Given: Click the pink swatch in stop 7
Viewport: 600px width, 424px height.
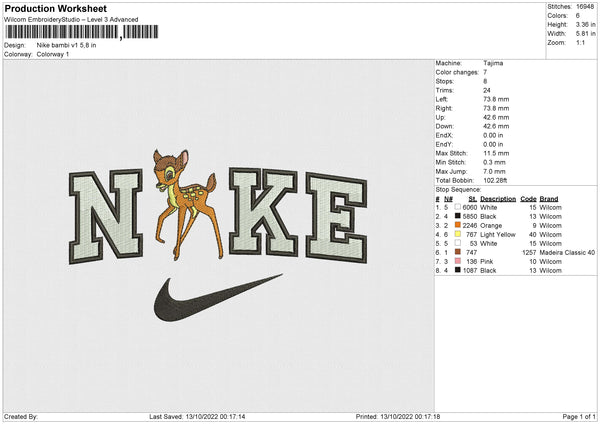Looking at the screenshot, I should (458, 261).
